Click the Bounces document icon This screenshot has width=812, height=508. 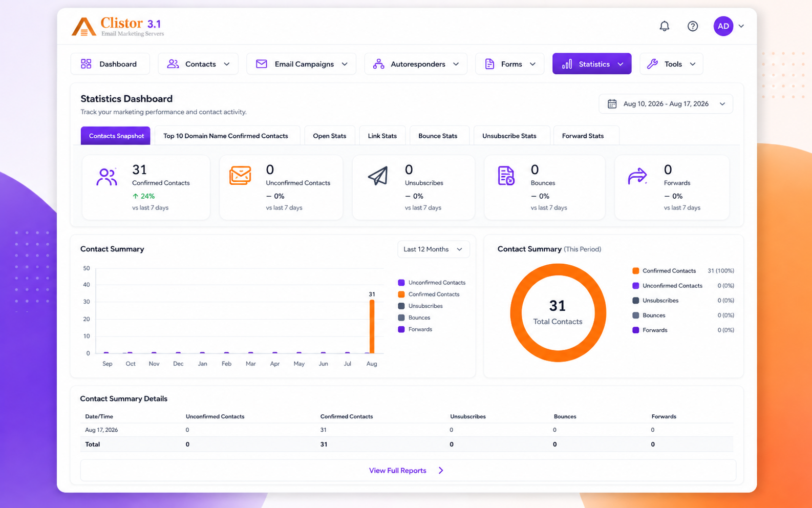[506, 176]
